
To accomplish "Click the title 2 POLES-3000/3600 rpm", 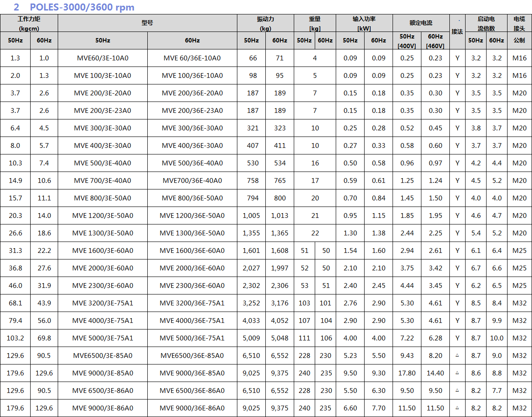I will click(74, 7).
